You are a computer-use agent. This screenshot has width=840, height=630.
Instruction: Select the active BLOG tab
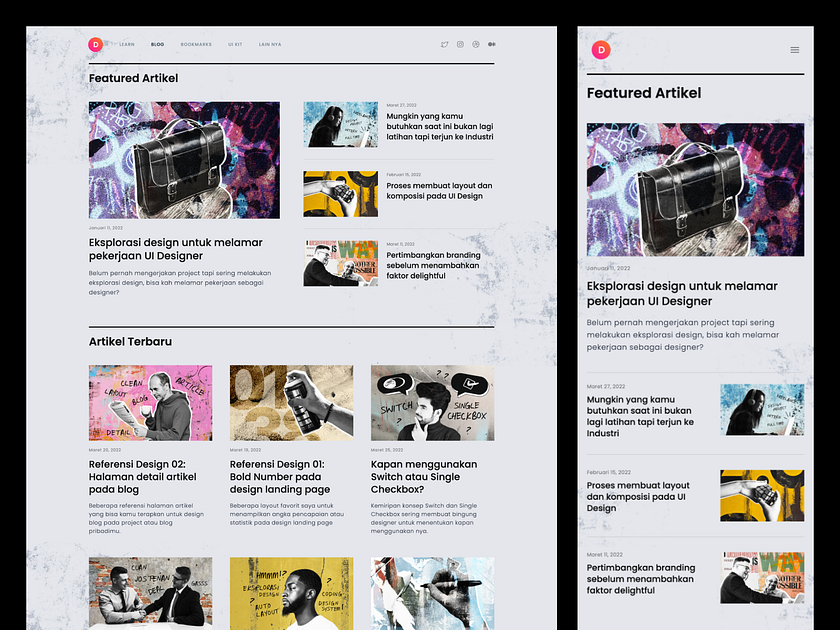(x=157, y=44)
